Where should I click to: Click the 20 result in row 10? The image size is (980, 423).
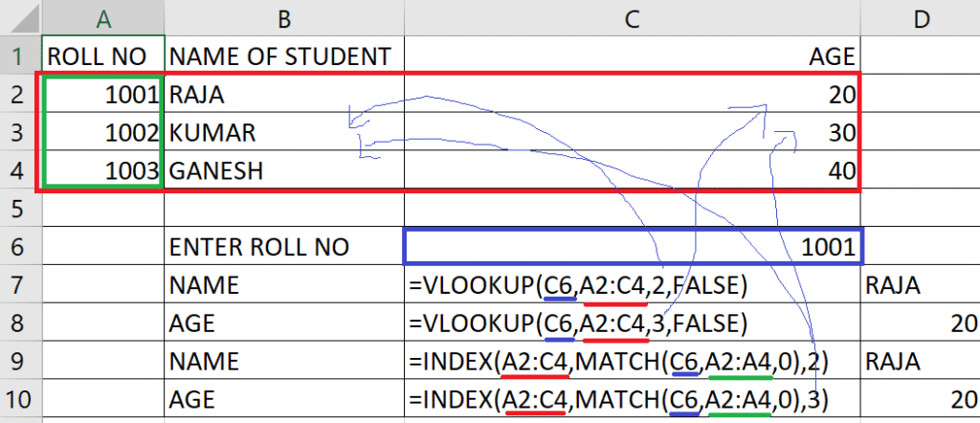(920, 399)
